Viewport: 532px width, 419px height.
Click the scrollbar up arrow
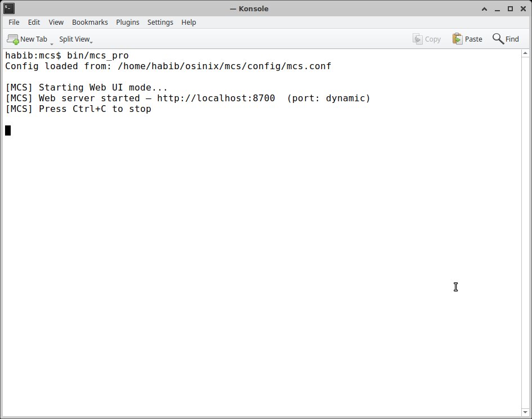tap(525, 53)
